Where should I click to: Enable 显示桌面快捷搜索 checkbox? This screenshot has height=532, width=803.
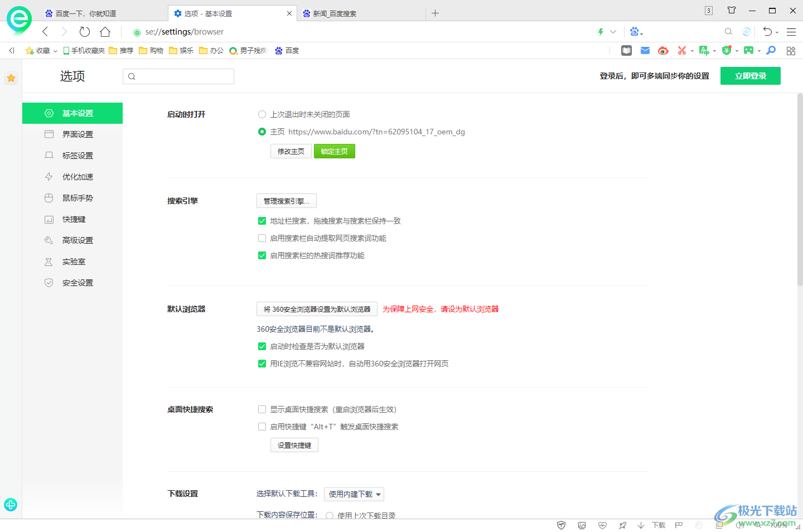tap(262, 409)
